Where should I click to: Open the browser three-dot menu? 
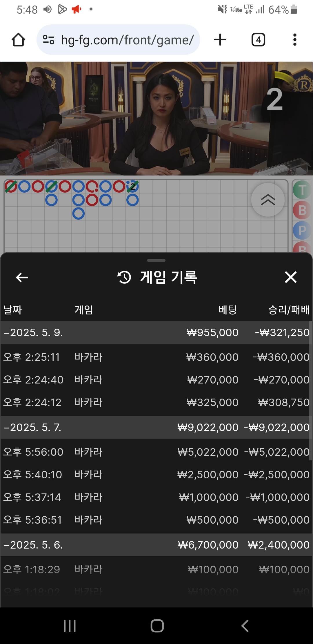(295, 40)
